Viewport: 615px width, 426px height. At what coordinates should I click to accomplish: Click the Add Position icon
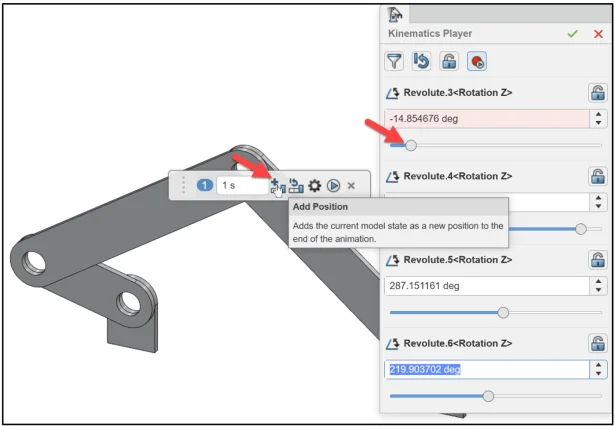pyautogui.click(x=277, y=186)
